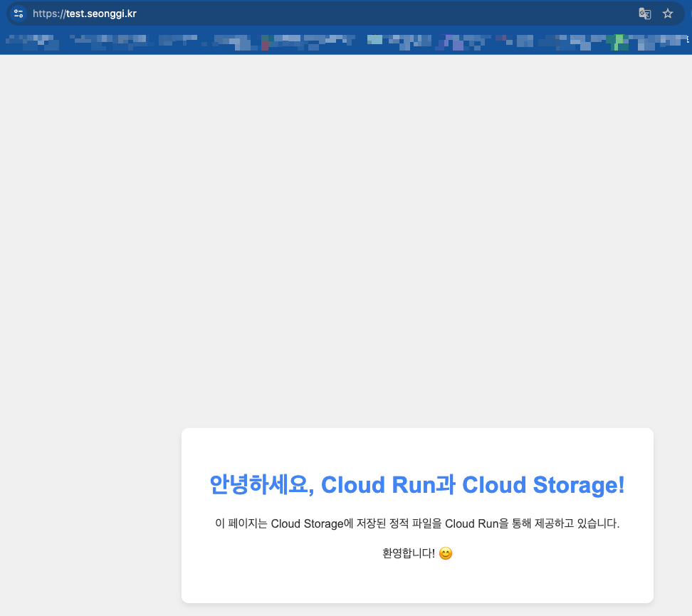Click the "환영합니다!" text
692x616 pixels.
pos(408,553)
